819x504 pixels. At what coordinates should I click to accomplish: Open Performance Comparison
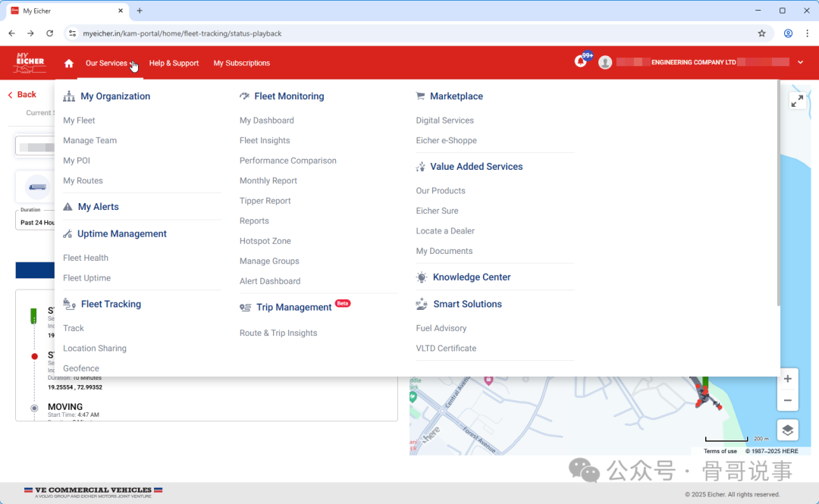coord(288,161)
